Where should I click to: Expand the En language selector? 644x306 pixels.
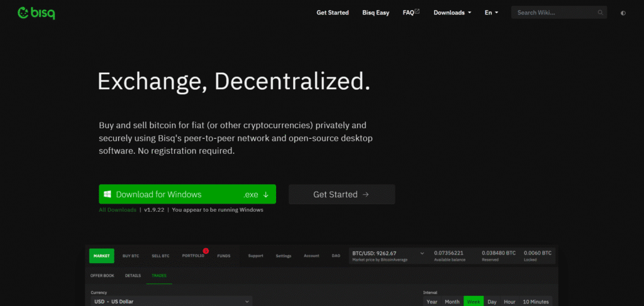pyautogui.click(x=491, y=13)
